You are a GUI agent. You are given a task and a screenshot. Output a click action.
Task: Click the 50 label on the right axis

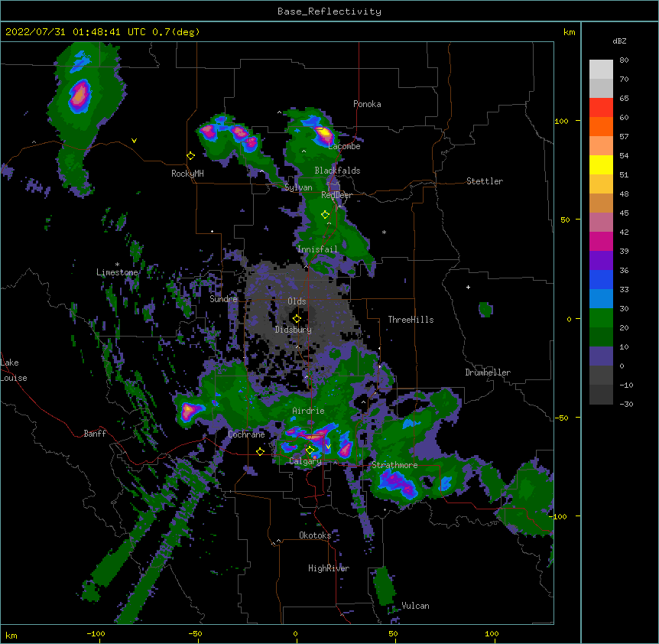click(x=565, y=220)
